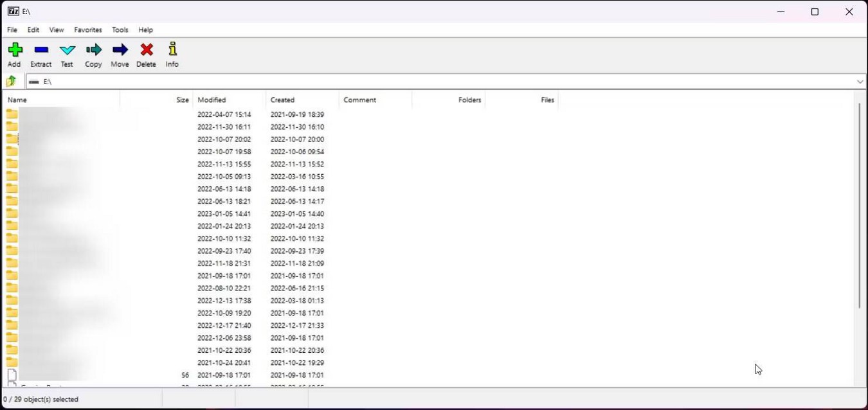This screenshot has height=410, width=868.
Task: Sort list by Size column
Action: (x=156, y=100)
